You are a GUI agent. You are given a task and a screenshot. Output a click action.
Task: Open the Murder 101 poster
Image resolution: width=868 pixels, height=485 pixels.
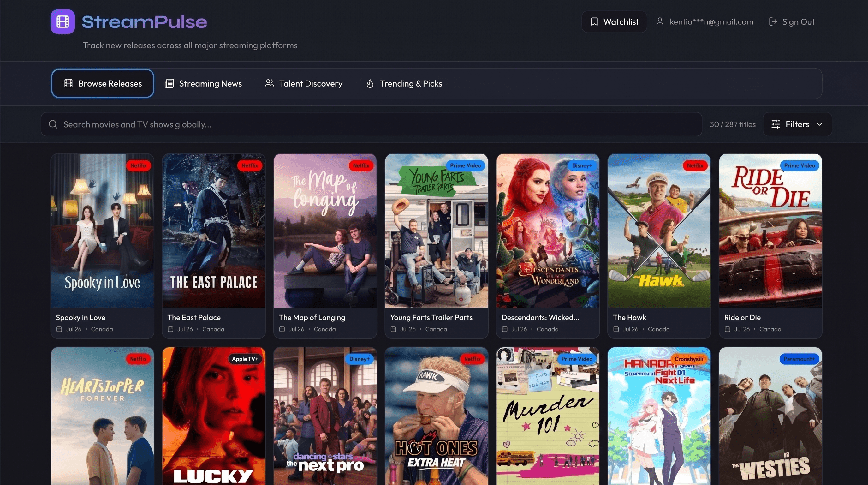click(x=548, y=416)
